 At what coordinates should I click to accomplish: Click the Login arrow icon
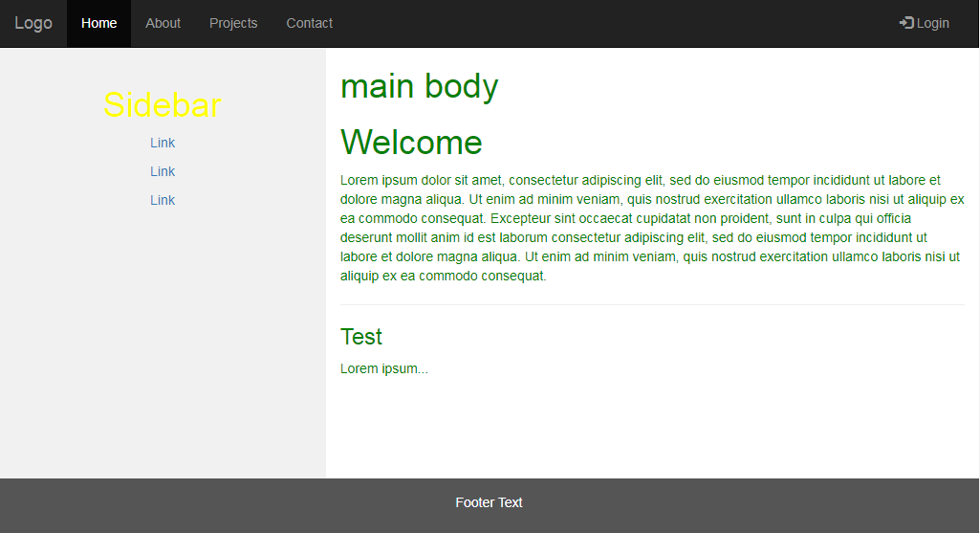(x=906, y=23)
